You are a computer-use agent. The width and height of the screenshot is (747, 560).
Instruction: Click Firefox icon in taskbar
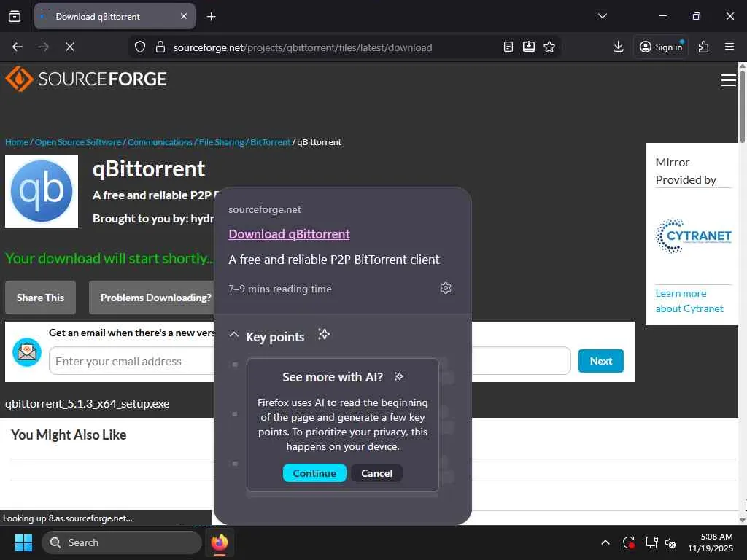(219, 542)
